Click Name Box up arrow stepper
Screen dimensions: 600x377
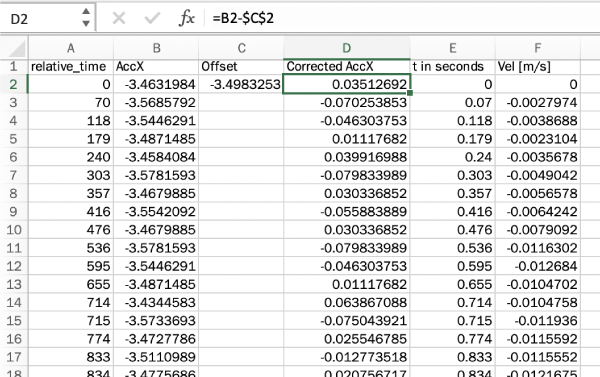pyautogui.click(x=86, y=11)
